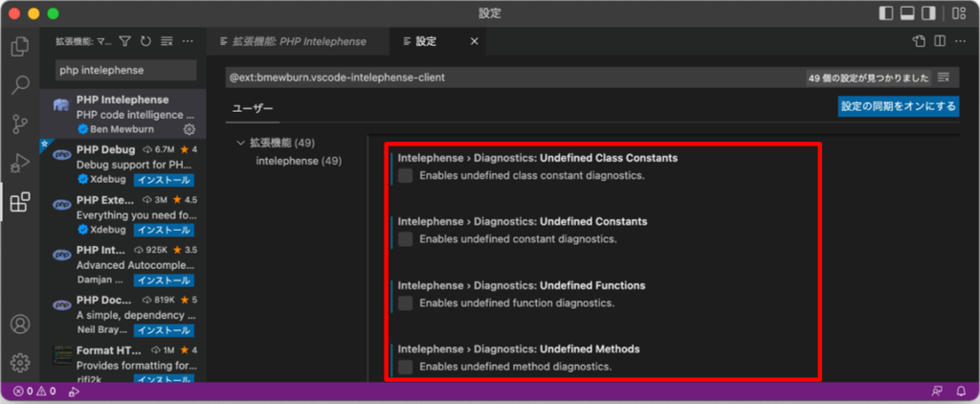Enable Undefined Methods diagnostics checkbox
The image size is (980, 404).
pyautogui.click(x=405, y=367)
